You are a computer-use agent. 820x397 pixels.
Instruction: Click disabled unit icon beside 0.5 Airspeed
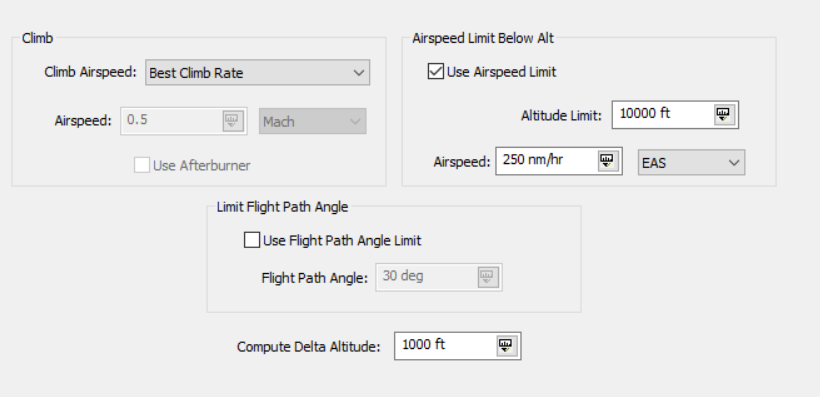click(231, 121)
